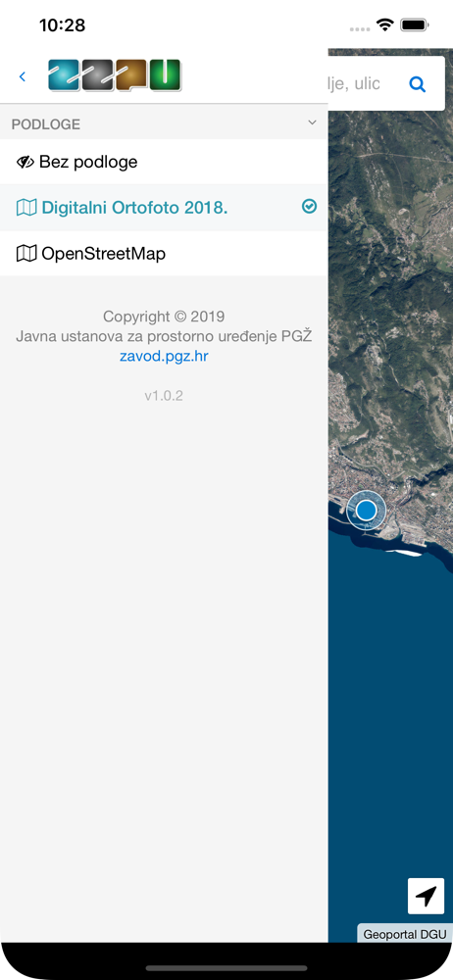This screenshot has height=980, width=453.
Task: Click the teal logo tile
Action: click(64, 75)
